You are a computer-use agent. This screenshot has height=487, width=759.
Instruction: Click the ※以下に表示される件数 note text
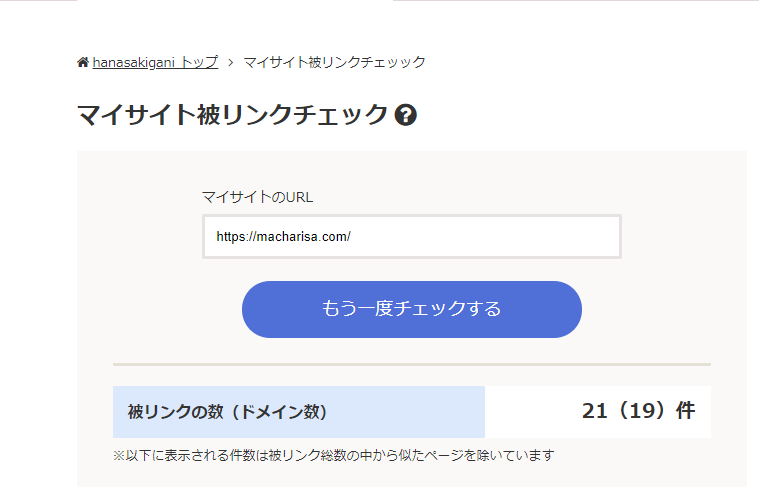[x=333, y=455]
